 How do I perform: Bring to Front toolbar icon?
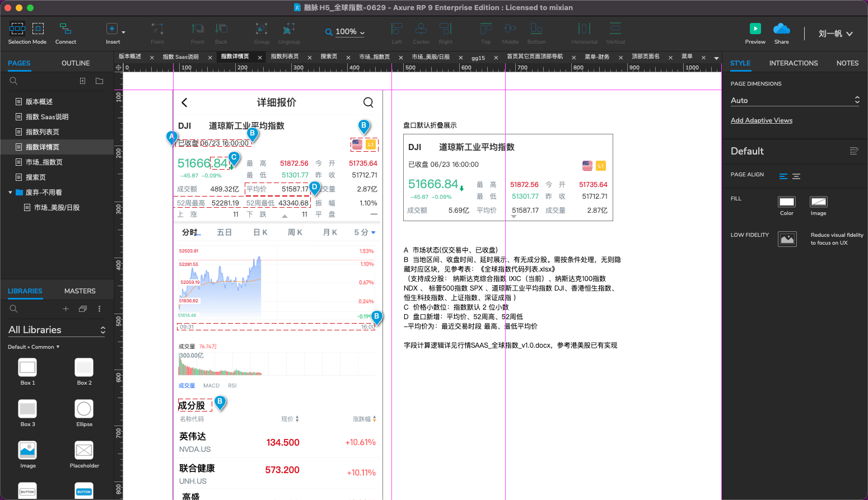coord(197,29)
